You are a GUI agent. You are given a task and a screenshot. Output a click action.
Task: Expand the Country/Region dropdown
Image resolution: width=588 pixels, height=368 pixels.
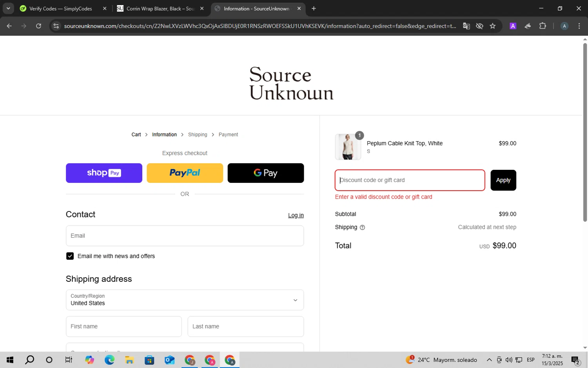click(x=185, y=300)
